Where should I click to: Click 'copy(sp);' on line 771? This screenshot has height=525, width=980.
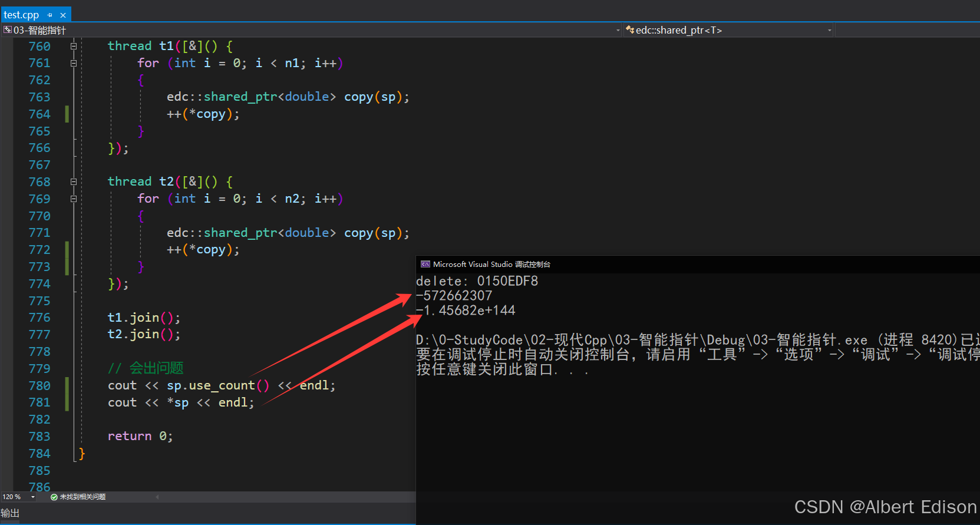[377, 233]
